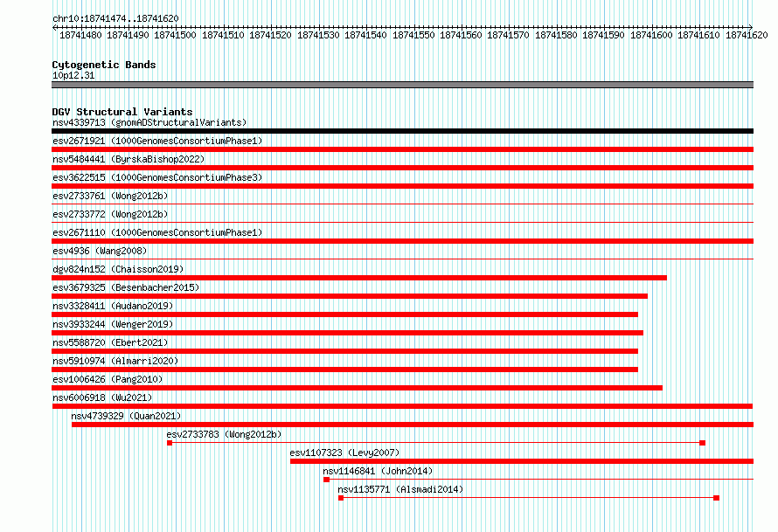Click right endpoint square of esv2733783 variant

702,443
